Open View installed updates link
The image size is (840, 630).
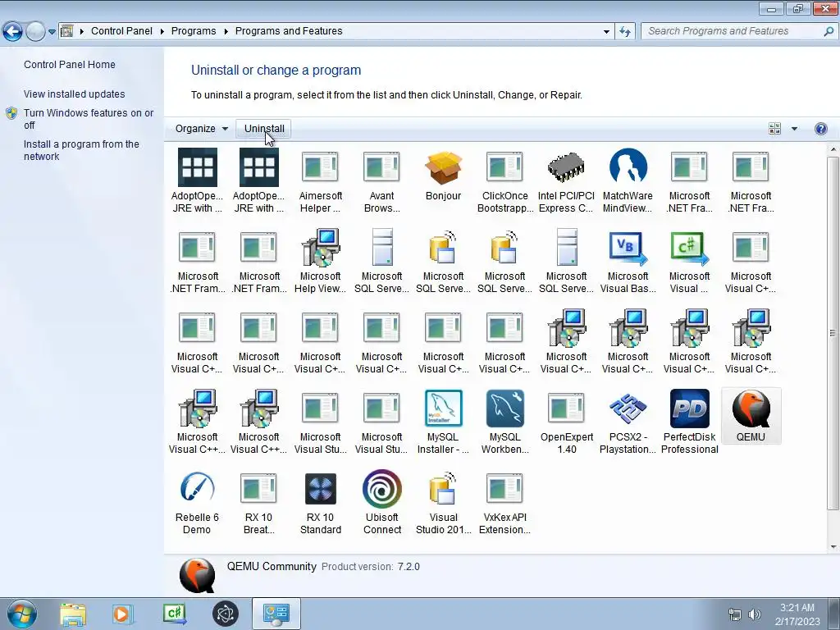(x=75, y=94)
